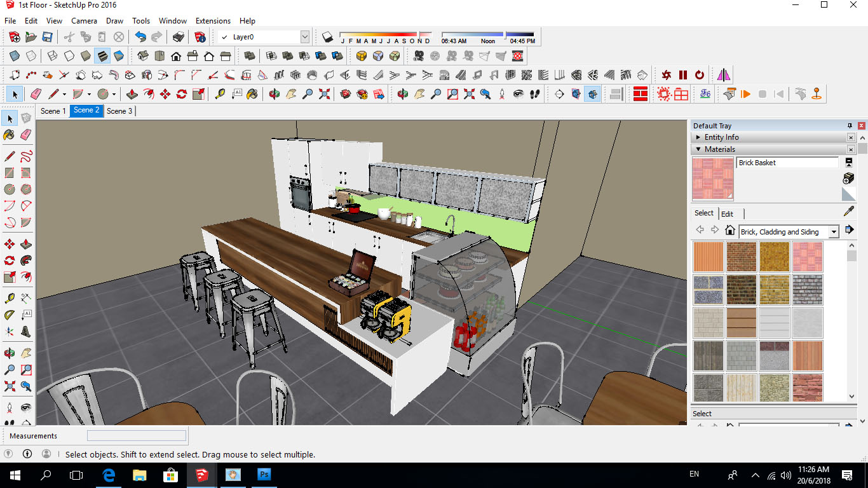Select the Push/Pull tool in top toolbar
Screen dimensions: 868x488
coord(132,94)
